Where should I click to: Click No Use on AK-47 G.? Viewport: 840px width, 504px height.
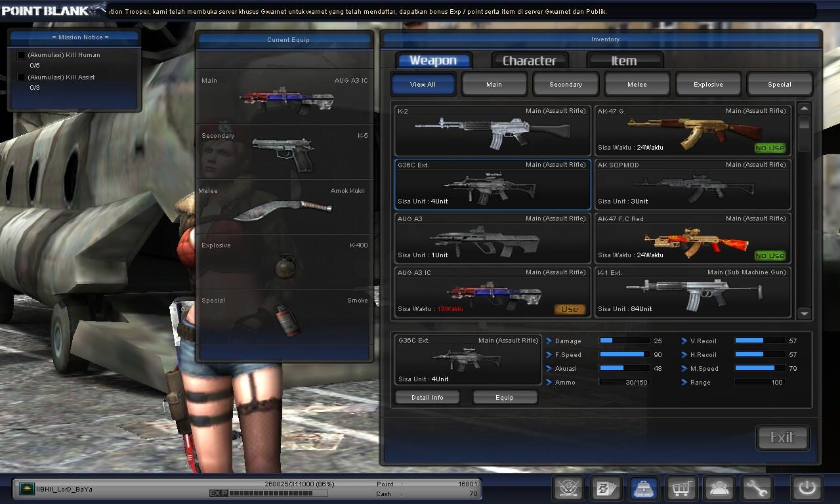tap(770, 148)
